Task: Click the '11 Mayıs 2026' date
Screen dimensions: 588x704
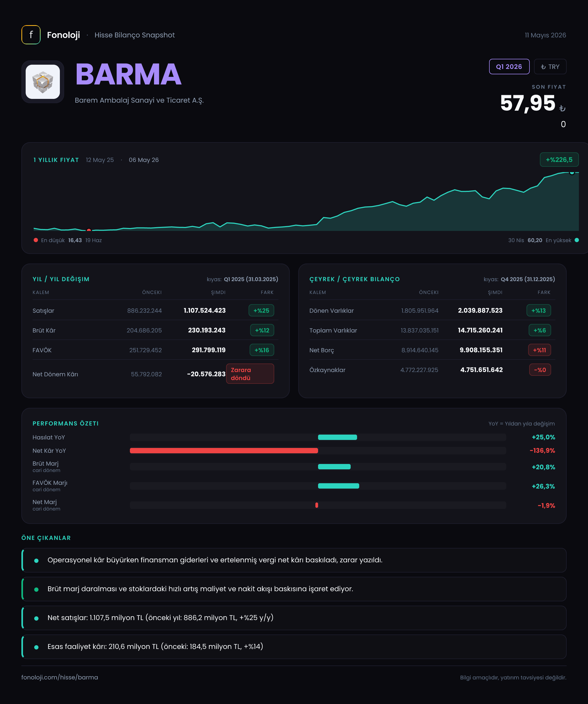Action: (x=545, y=35)
